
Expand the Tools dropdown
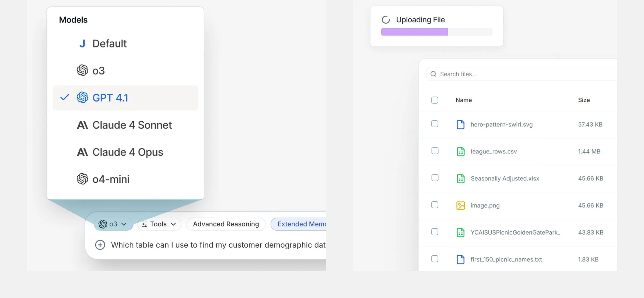click(x=159, y=224)
